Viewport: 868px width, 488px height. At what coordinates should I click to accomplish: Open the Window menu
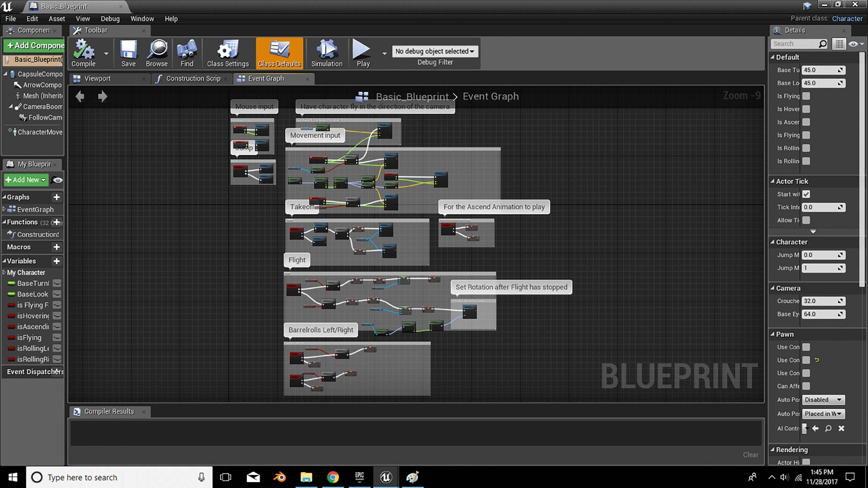coord(142,18)
